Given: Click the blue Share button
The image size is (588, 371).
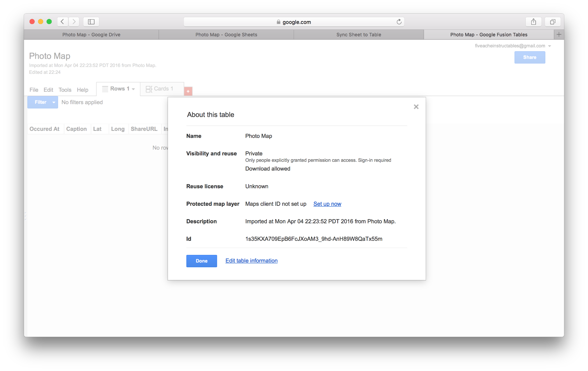Looking at the screenshot, I should [530, 57].
